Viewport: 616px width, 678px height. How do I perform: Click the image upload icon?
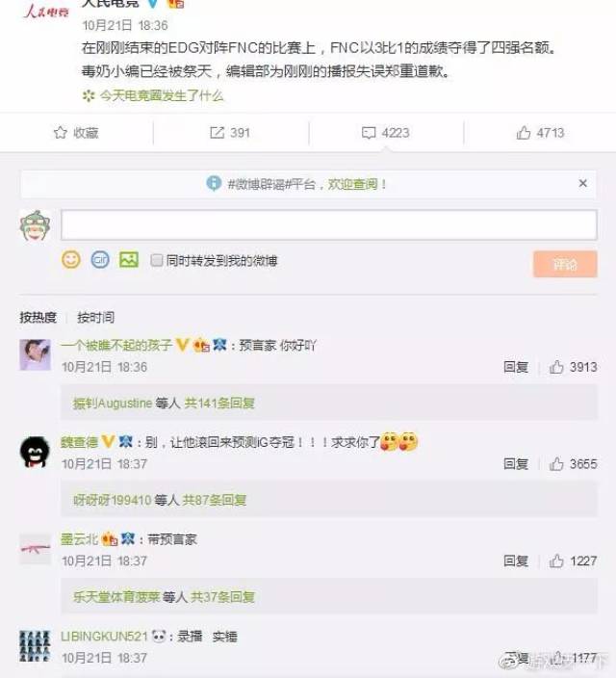click(129, 260)
